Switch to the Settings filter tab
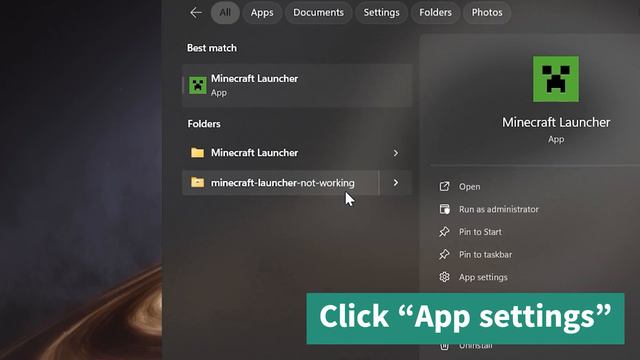The image size is (640, 360). click(x=382, y=13)
